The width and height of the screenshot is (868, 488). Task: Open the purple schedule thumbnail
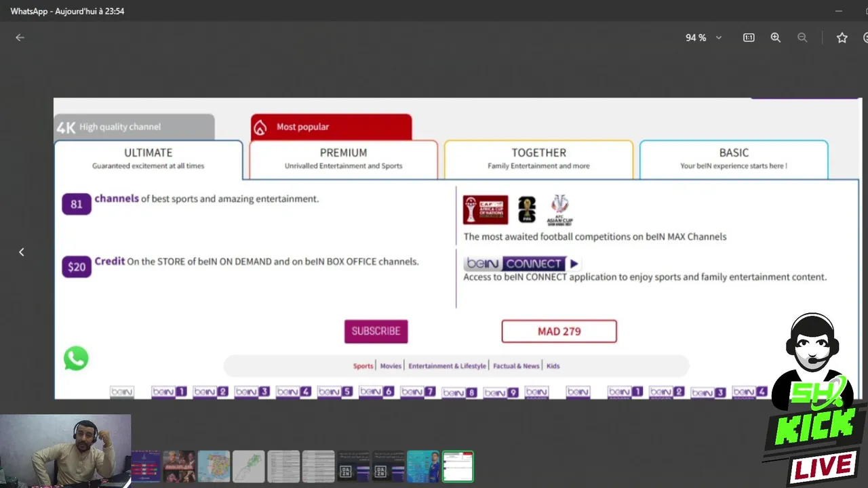coord(146,466)
